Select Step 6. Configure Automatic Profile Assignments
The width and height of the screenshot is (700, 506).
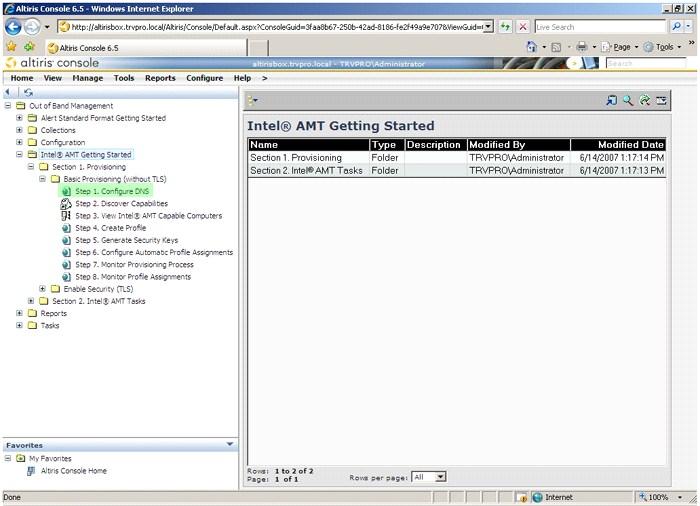point(154,252)
